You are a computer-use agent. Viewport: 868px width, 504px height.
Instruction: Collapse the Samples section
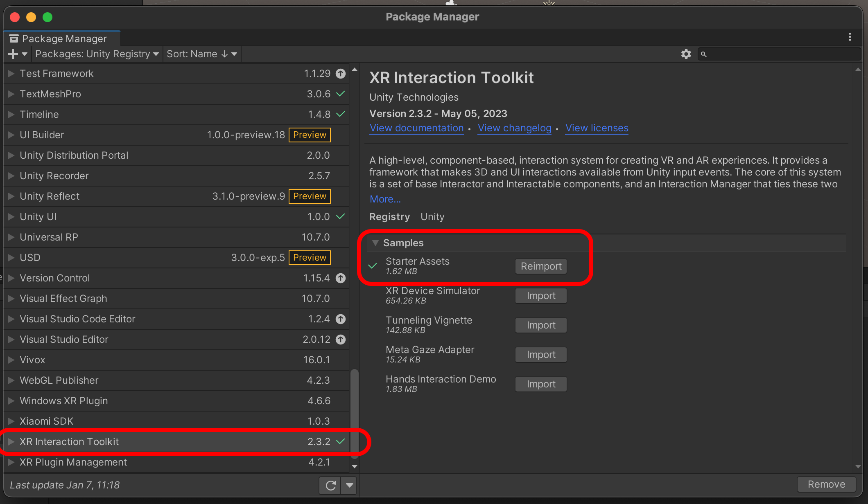click(375, 243)
